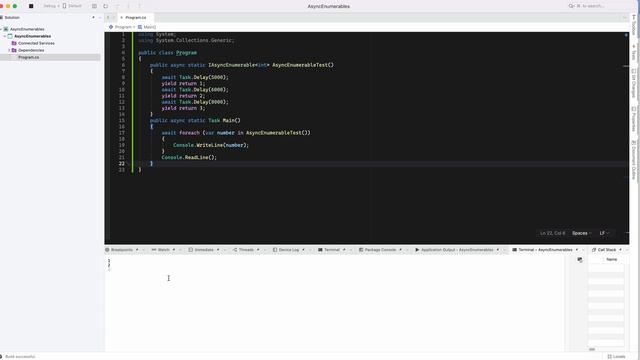Open the Document Outline side panel
Screen dimensions: 640x360
[634, 160]
